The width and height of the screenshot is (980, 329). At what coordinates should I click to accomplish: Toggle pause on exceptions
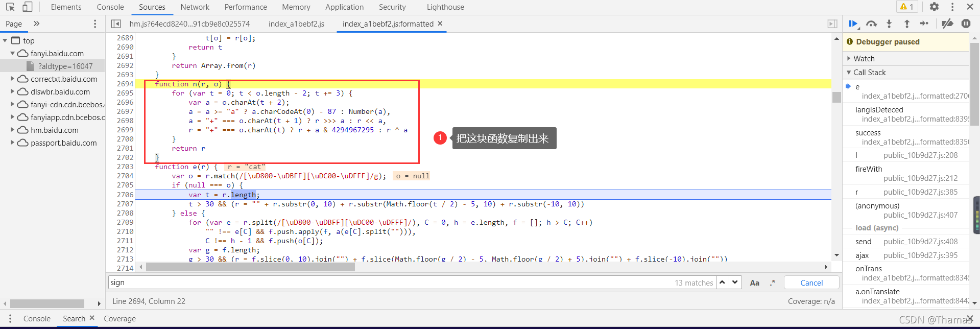(x=966, y=24)
